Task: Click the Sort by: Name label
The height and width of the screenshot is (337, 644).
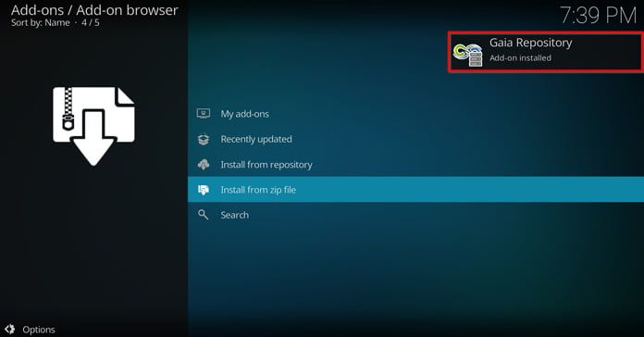Action: (x=41, y=22)
